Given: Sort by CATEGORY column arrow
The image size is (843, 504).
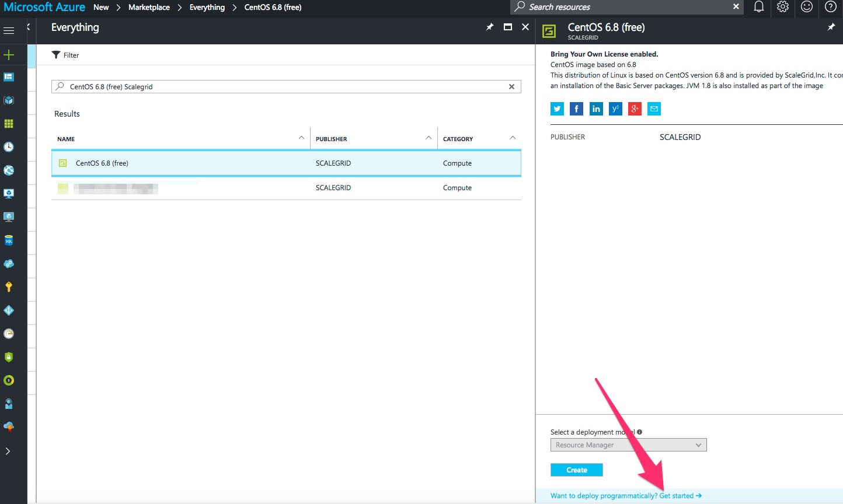Looking at the screenshot, I should tap(513, 138).
